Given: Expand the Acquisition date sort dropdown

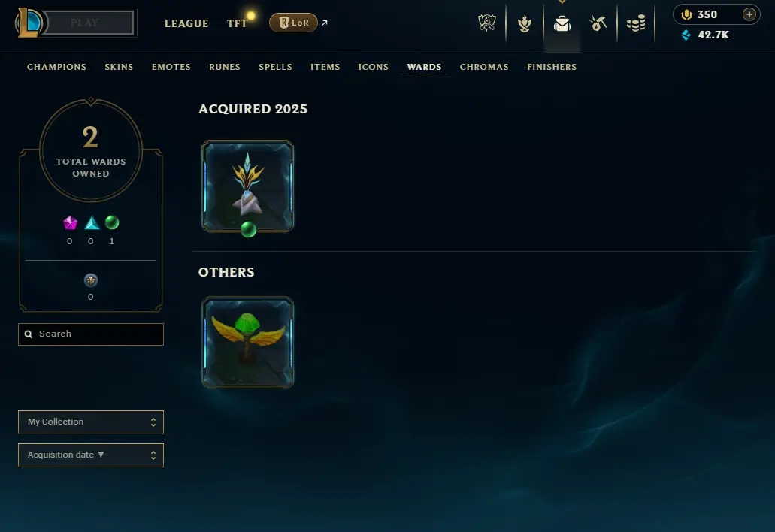Looking at the screenshot, I should click(x=91, y=455).
